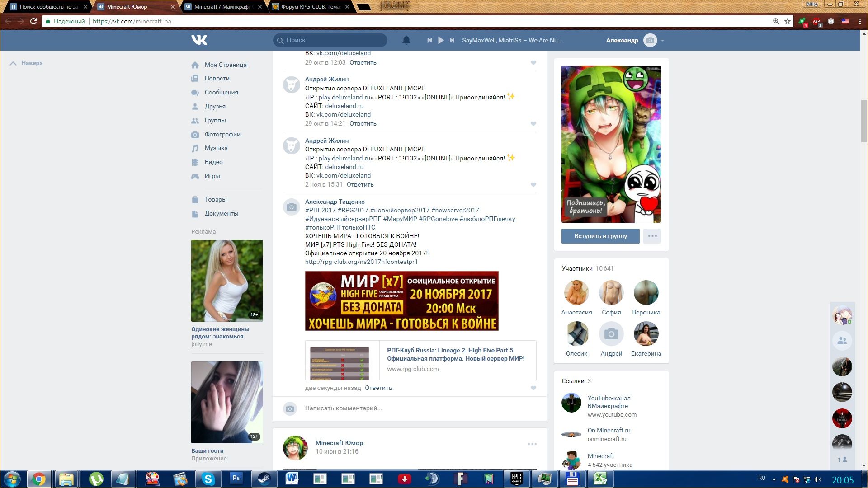Skip to the previous track in the header player

[429, 40]
